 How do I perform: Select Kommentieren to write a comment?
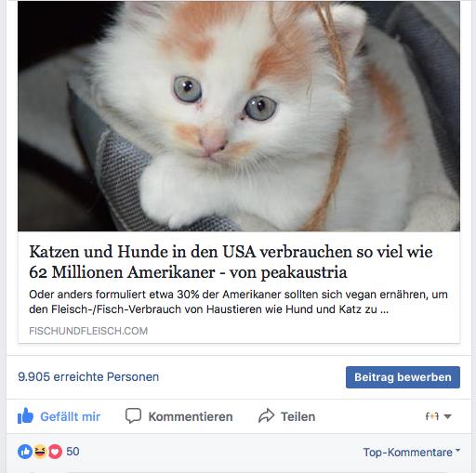(178, 416)
